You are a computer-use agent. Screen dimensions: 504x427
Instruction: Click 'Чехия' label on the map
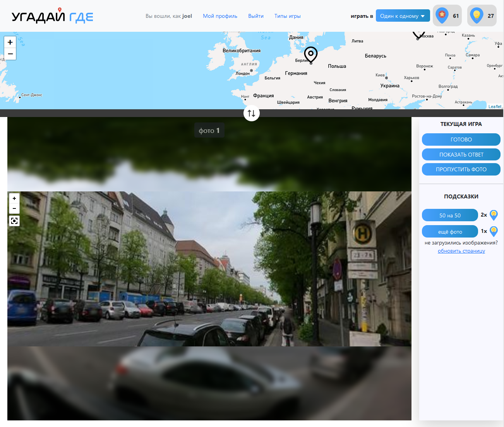tap(319, 83)
